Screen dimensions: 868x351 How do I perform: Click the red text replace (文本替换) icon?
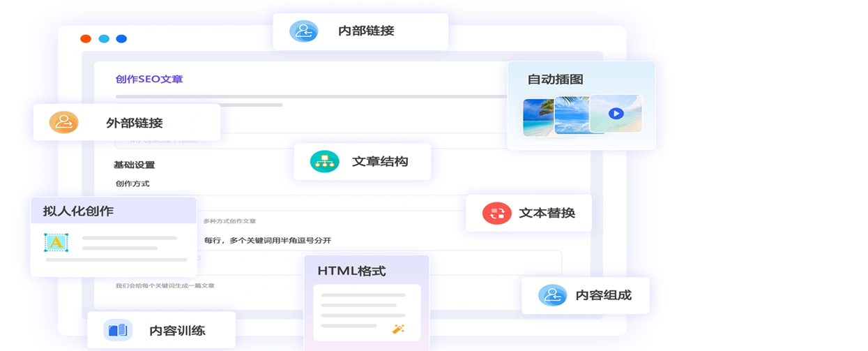click(496, 213)
